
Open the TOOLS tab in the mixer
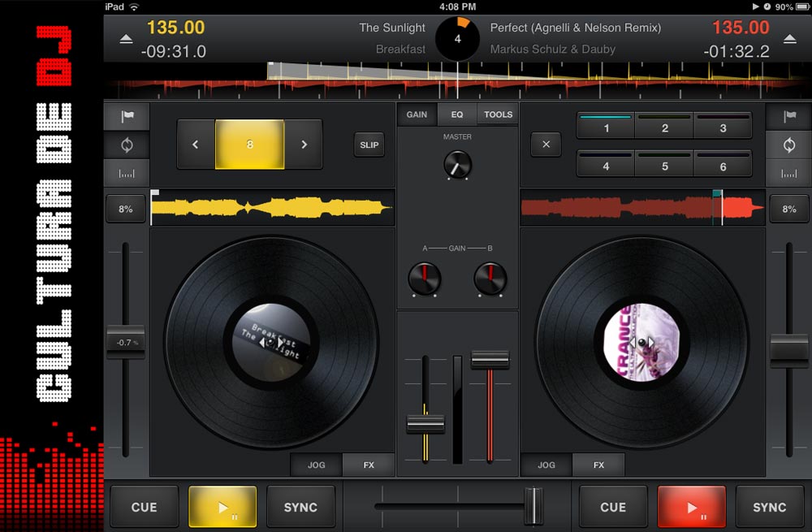click(498, 115)
